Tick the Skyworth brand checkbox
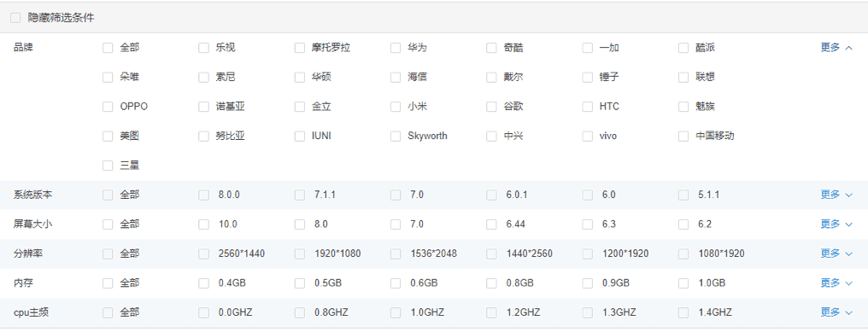868x332 pixels. (x=396, y=136)
